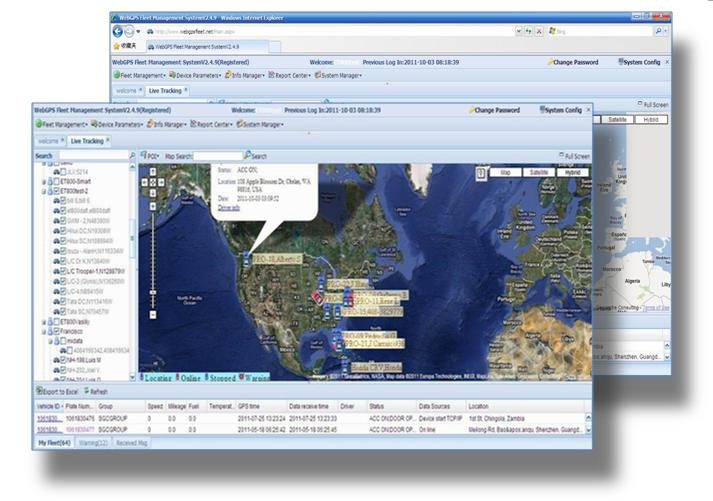Viewport: 713px width, 501px height.
Task: Switch front map to Hybrid view
Action: coord(572,172)
